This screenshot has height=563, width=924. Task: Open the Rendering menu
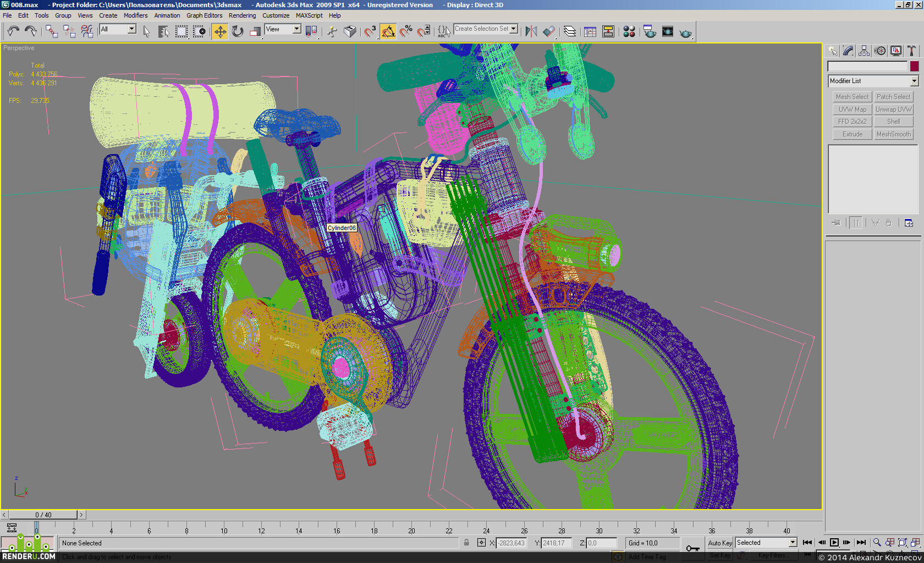(242, 15)
